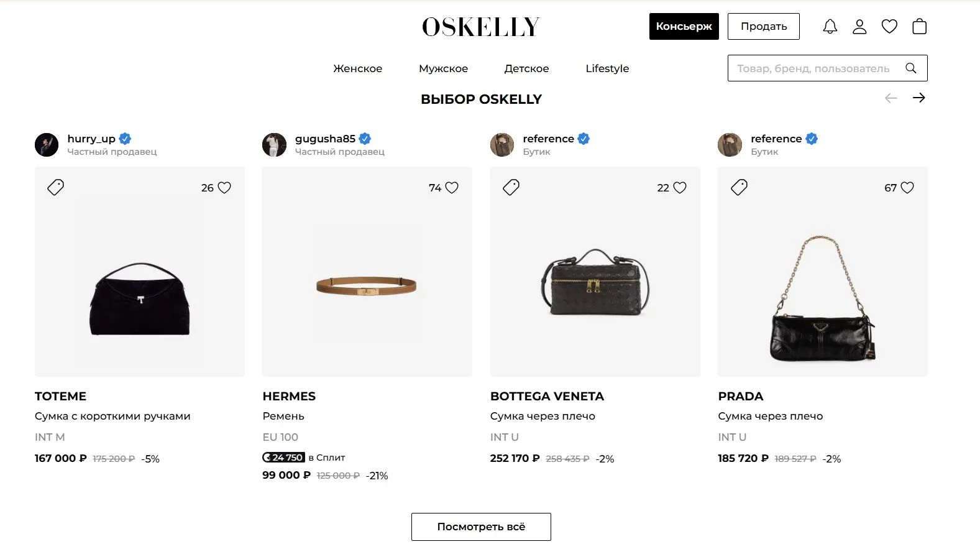Open the shopping cart icon
This screenshot has width=980, height=557.
(x=918, y=26)
